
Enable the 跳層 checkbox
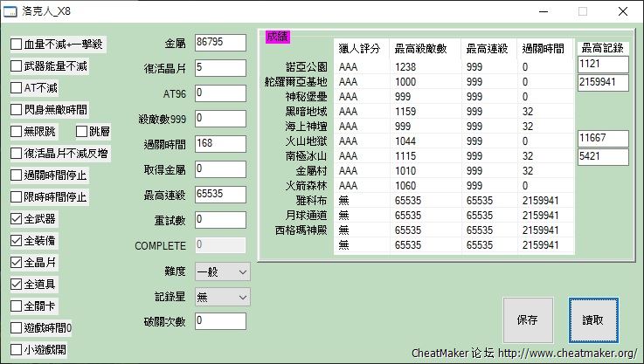coord(81,131)
